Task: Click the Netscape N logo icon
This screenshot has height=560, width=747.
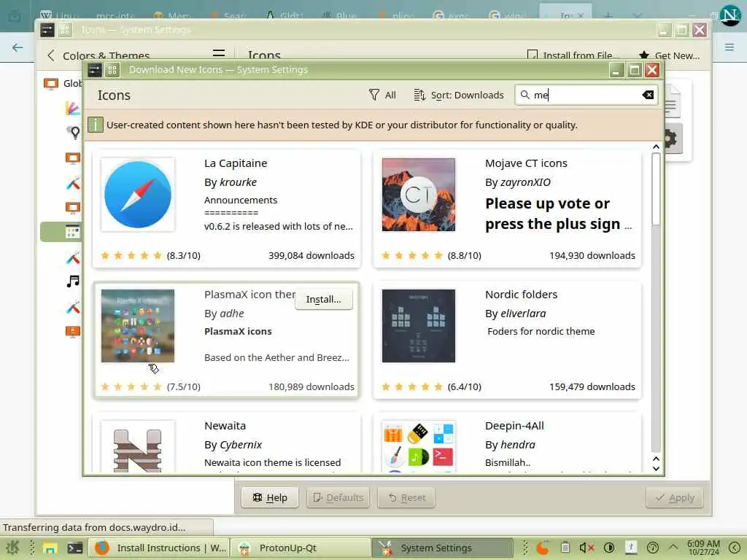Action: pos(730,15)
